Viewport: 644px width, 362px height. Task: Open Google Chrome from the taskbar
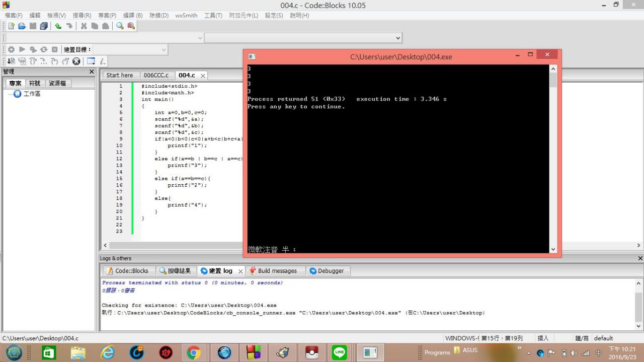(x=194, y=353)
